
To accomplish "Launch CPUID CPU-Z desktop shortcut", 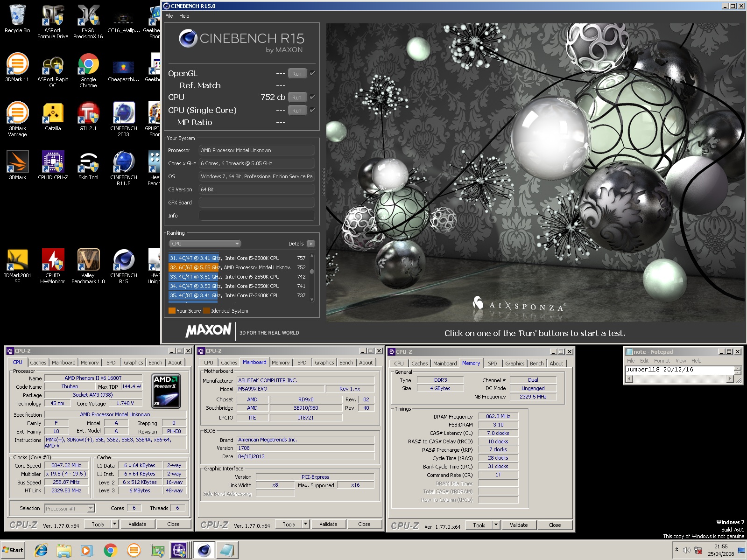I will pos(53,166).
